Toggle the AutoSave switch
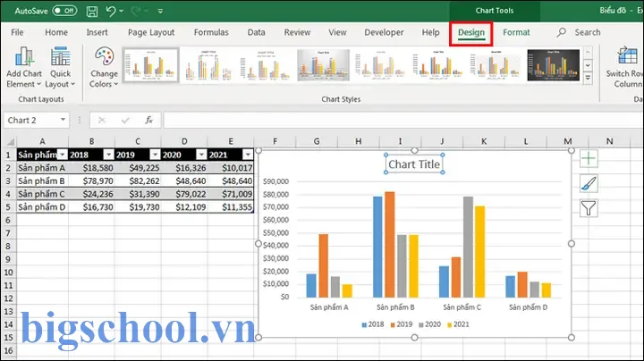 (64, 11)
